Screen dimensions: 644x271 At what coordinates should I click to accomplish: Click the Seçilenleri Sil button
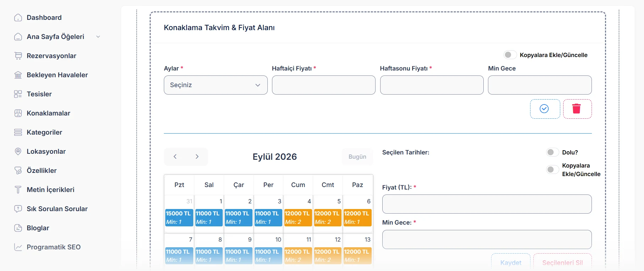tap(562, 262)
